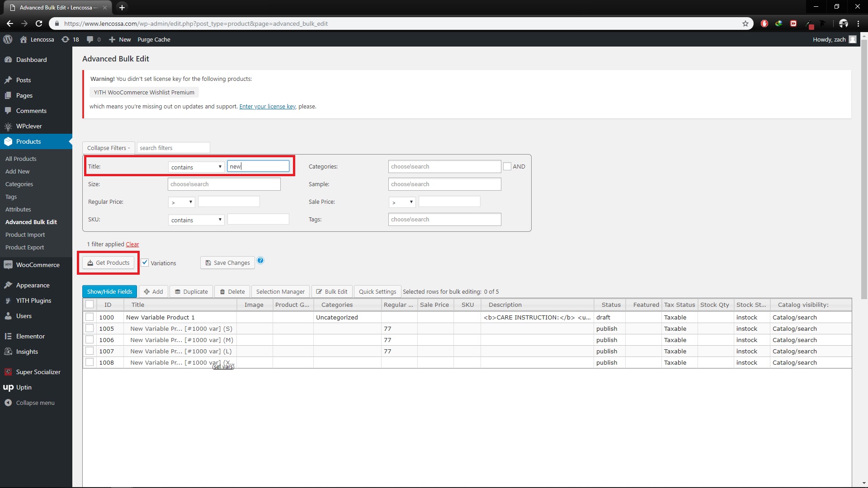Open Product Export submenu item
Screen dimensions: 868x488
[x=24, y=247]
